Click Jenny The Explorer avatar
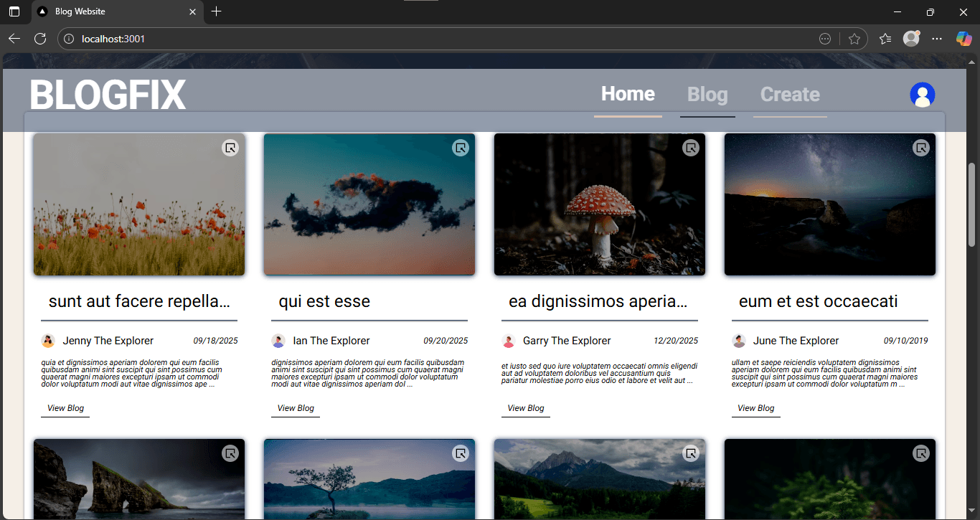This screenshot has width=980, height=520. [x=48, y=341]
